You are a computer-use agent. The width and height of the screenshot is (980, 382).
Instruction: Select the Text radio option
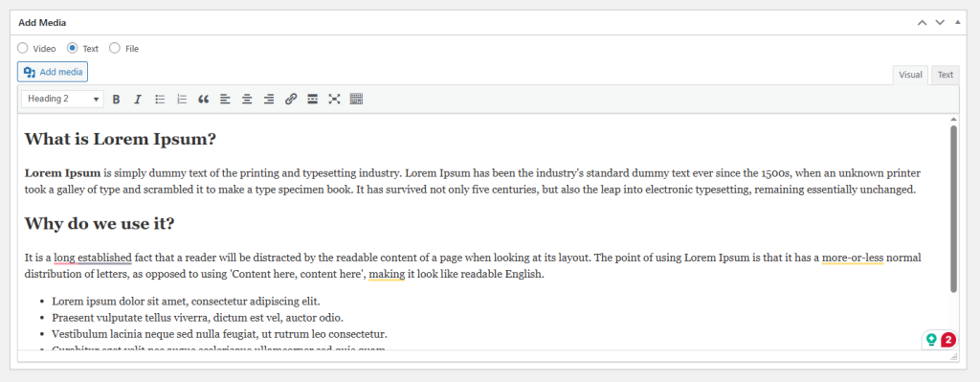(73, 48)
